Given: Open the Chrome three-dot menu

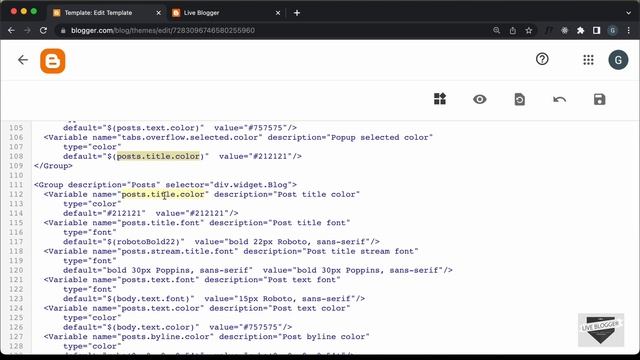Looking at the screenshot, I should (629, 30).
